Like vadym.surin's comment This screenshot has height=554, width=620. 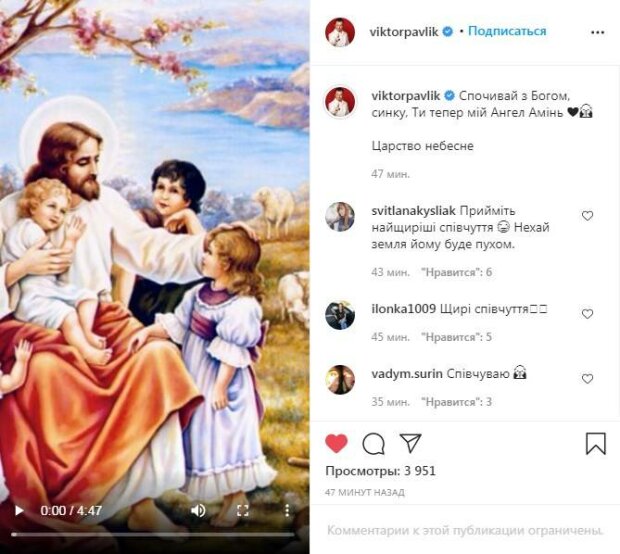(587, 378)
